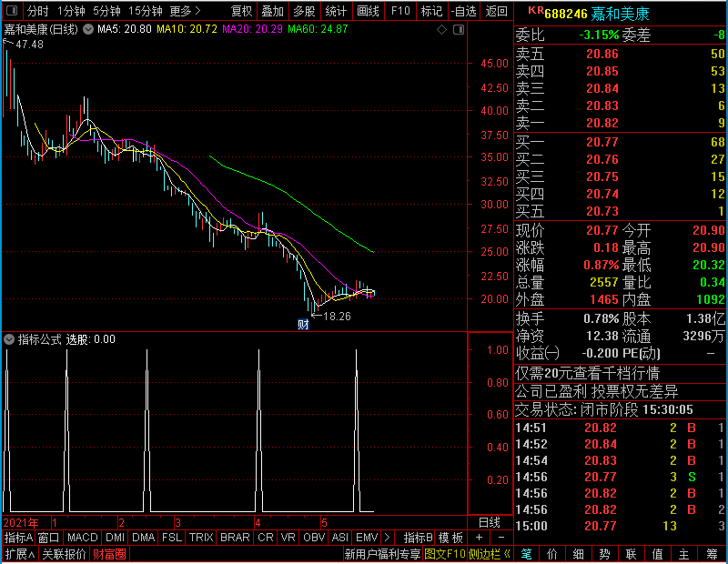The width and height of the screenshot is (728, 564).
Task: Activate the 画线 drawing tool
Action: [x=368, y=11]
